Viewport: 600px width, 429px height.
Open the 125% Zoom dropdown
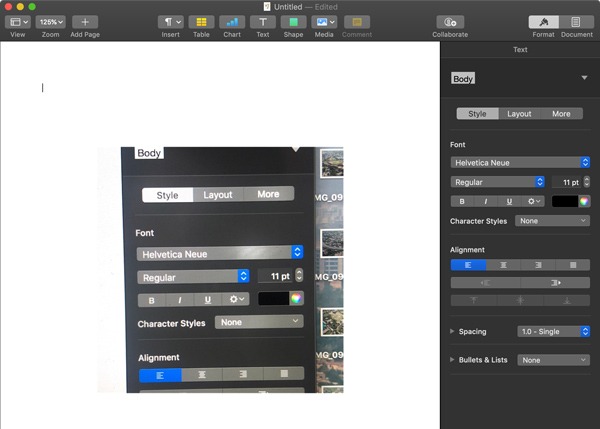coord(51,22)
